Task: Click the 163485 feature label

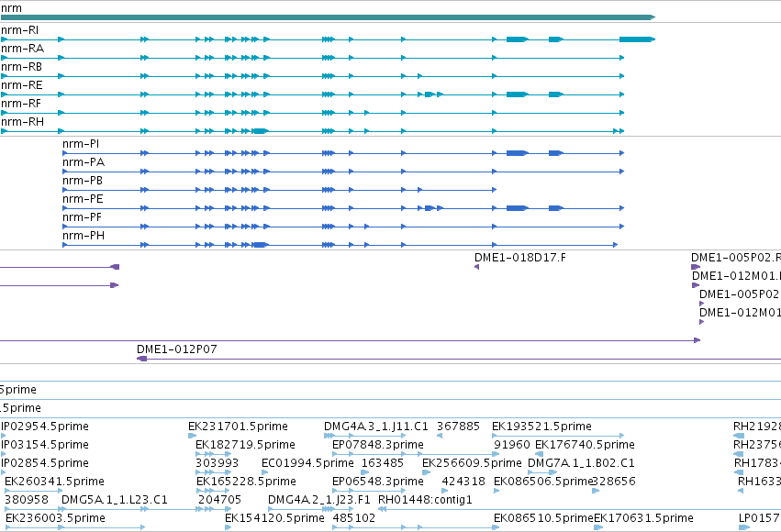Action: point(383,463)
